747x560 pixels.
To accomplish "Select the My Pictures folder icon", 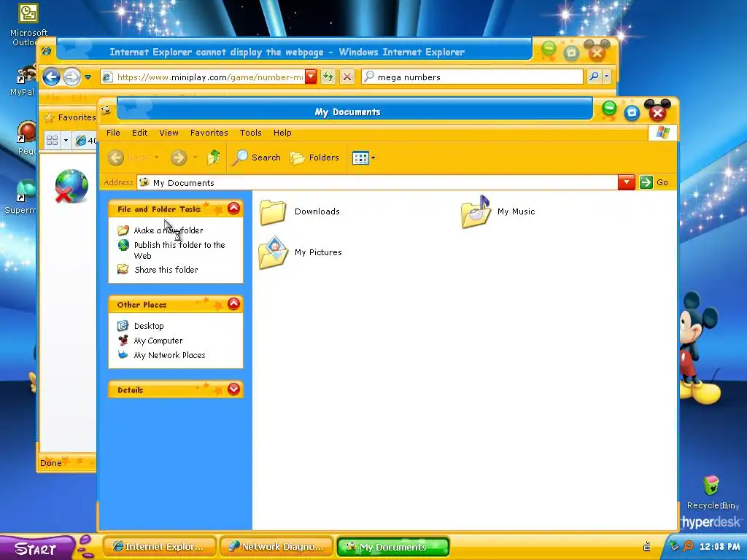I will [273, 253].
